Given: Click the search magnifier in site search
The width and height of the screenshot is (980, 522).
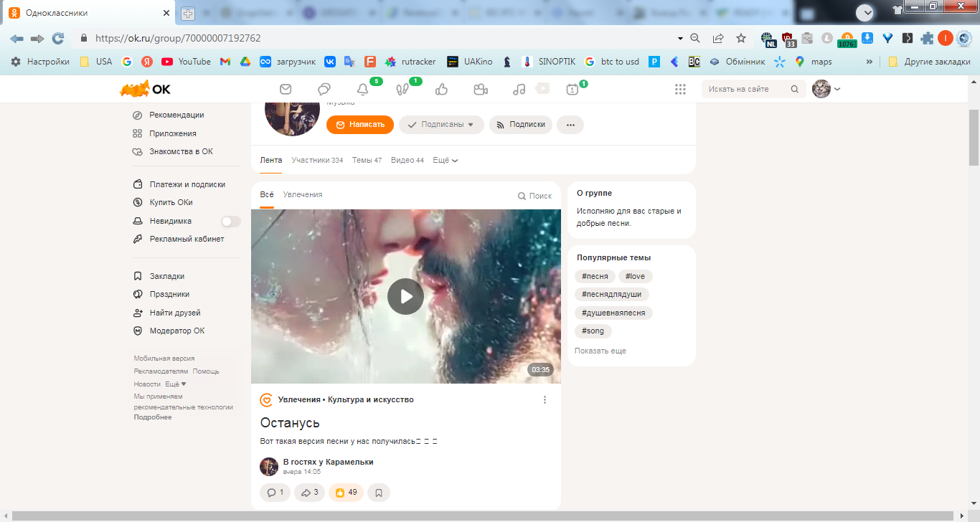Looking at the screenshot, I should tap(794, 89).
